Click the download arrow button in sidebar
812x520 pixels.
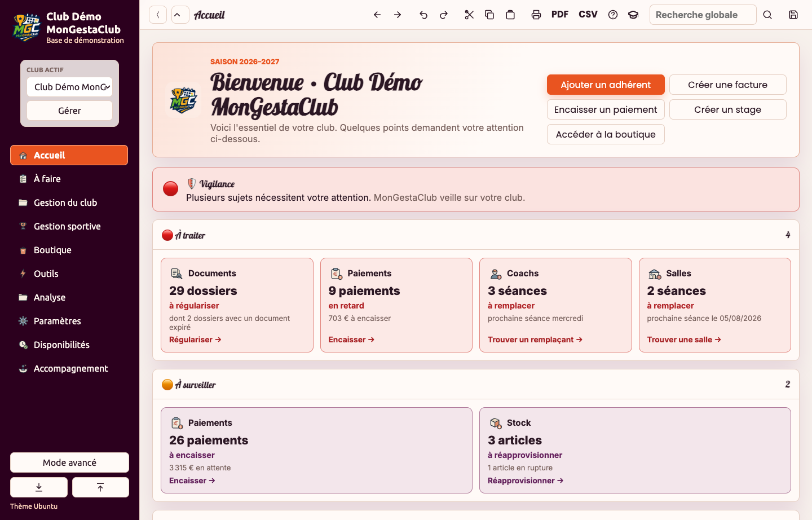click(x=39, y=487)
